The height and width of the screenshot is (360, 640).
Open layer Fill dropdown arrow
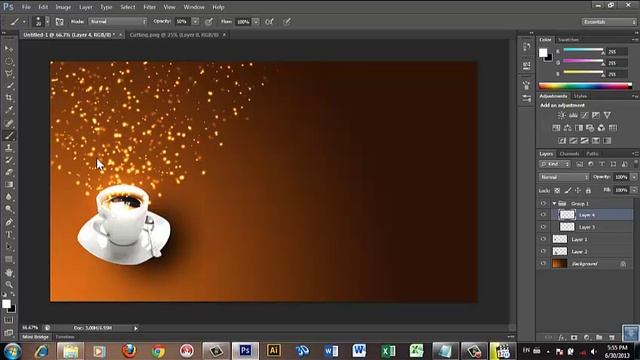[x=634, y=190]
